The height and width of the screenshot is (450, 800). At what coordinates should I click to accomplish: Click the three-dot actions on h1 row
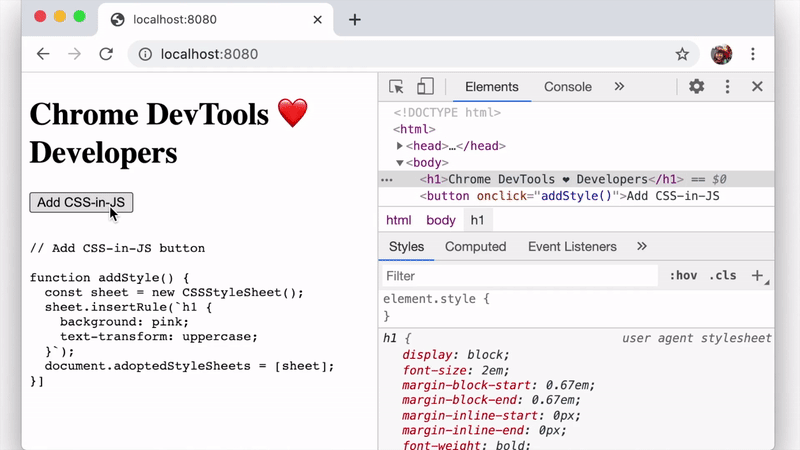[387, 180]
